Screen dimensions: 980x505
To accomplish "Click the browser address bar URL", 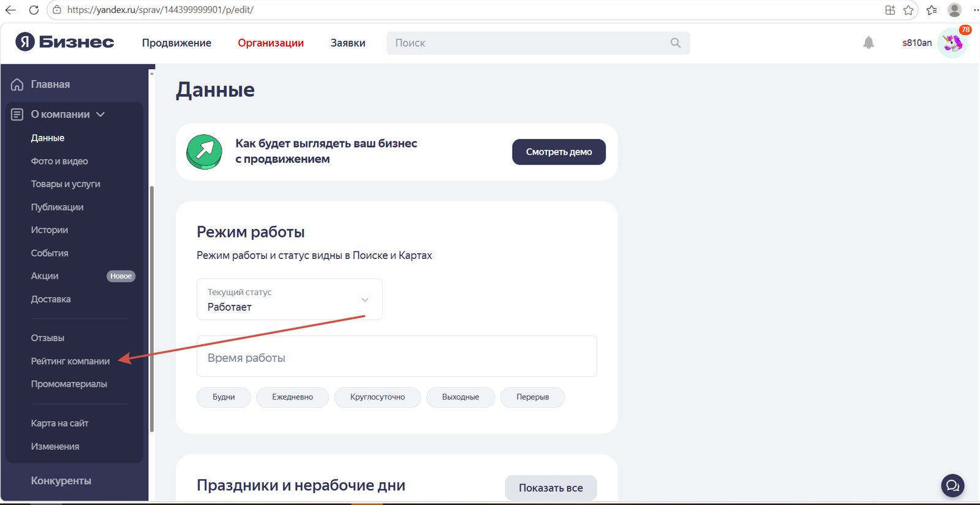I will (x=160, y=10).
